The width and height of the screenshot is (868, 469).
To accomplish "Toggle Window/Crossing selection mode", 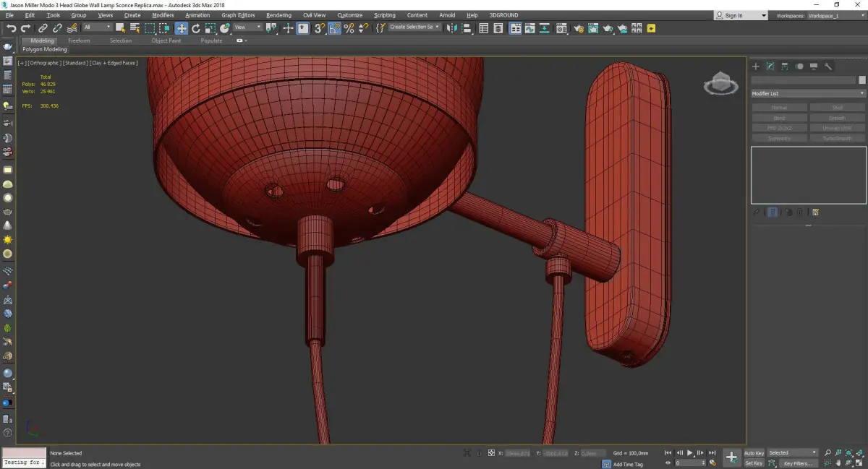I will coord(165,28).
